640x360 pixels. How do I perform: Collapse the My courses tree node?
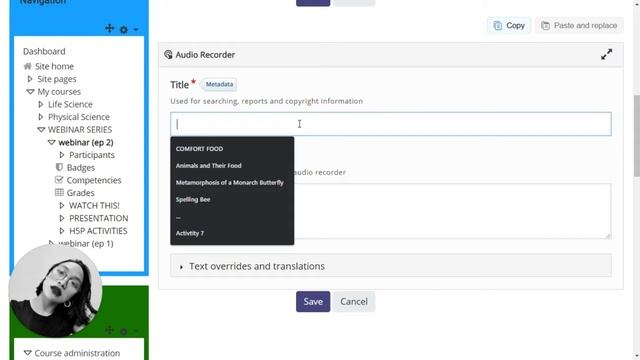tap(30, 91)
